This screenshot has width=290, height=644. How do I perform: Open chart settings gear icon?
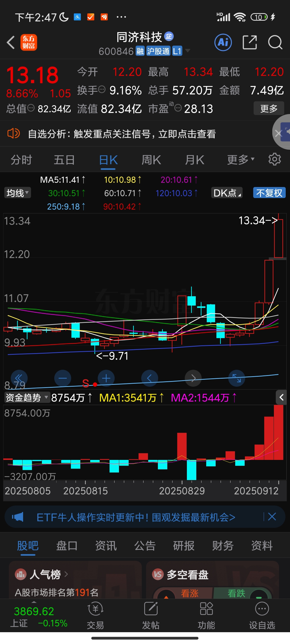275,159
